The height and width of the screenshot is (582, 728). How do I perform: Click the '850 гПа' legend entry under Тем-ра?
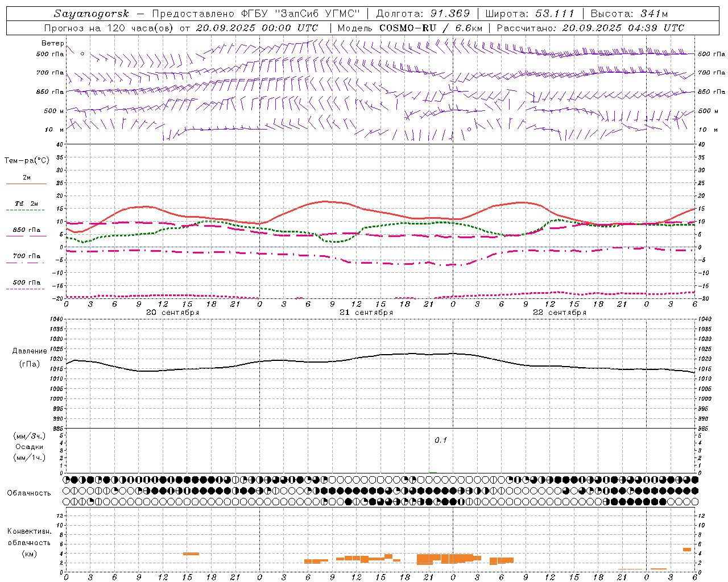27,230
